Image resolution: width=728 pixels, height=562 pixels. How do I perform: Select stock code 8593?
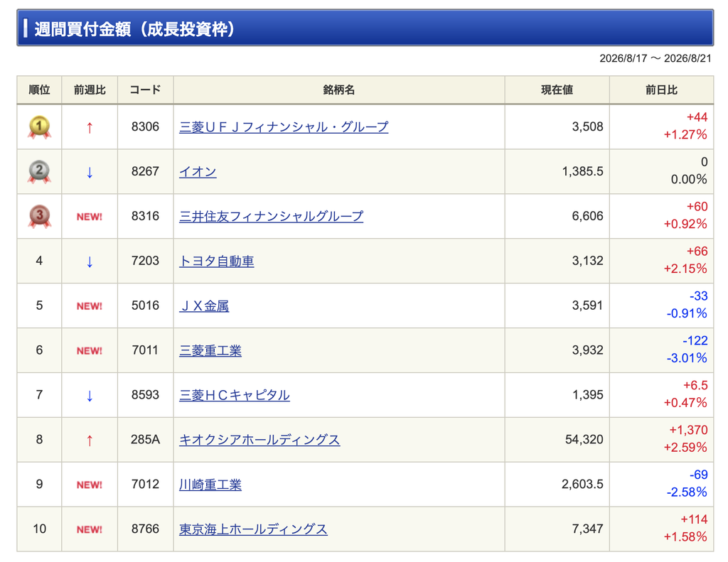(145, 395)
